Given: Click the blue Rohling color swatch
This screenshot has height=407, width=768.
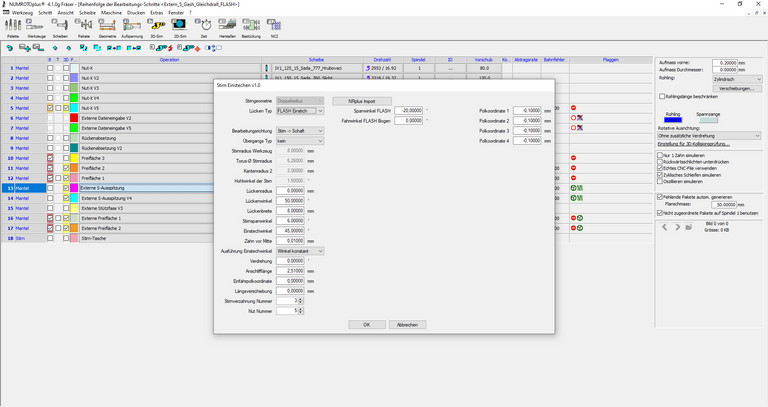Looking at the screenshot, I should click(x=673, y=120).
